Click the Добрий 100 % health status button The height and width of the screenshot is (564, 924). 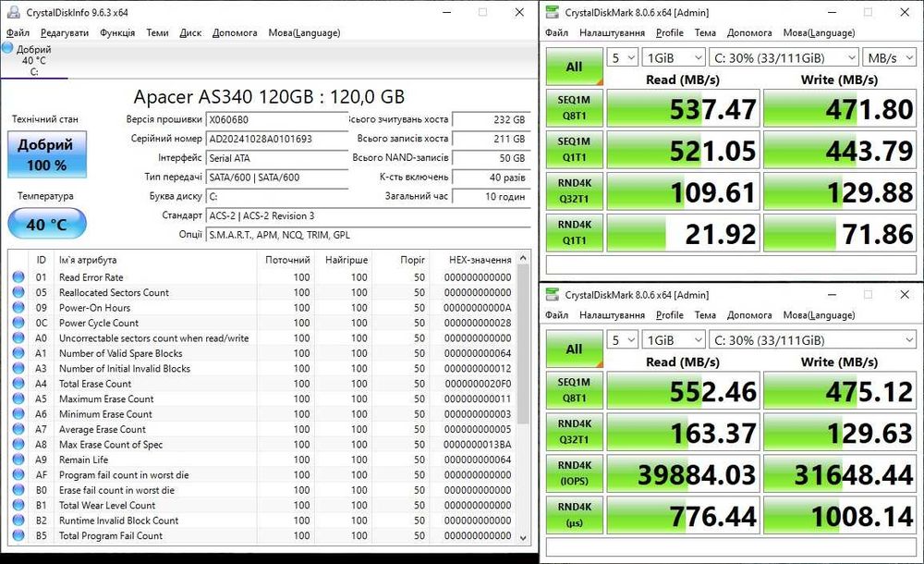[x=47, y=154]
